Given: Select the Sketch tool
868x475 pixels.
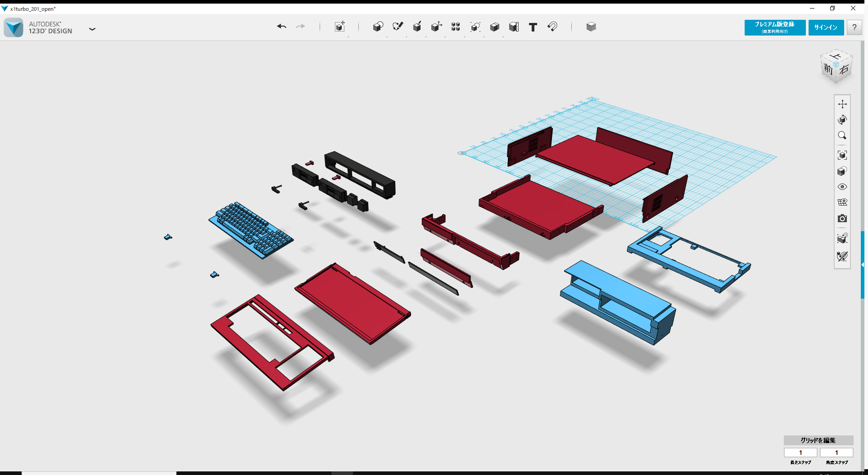Looking at the screenshot, I should tap(398, 27).
